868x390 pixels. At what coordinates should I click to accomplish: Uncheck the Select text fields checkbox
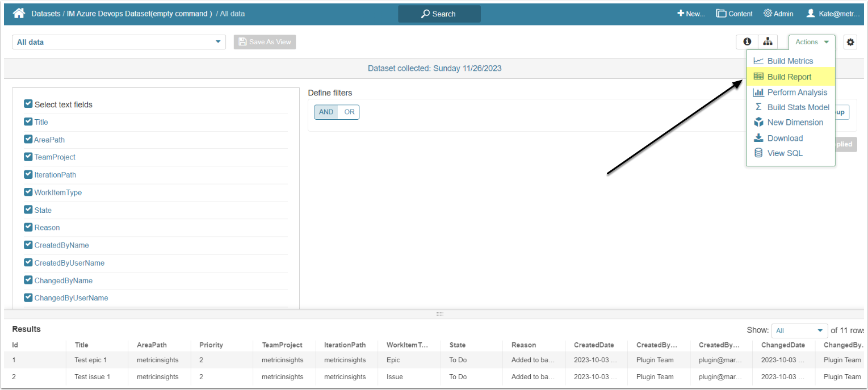pyautogui.click(x=28, y=104)
